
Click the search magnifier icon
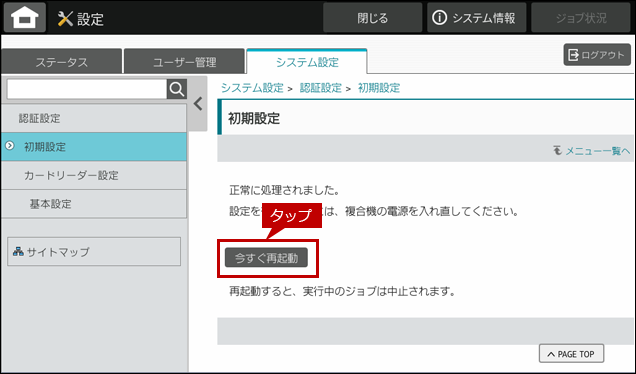pos(177,89)
